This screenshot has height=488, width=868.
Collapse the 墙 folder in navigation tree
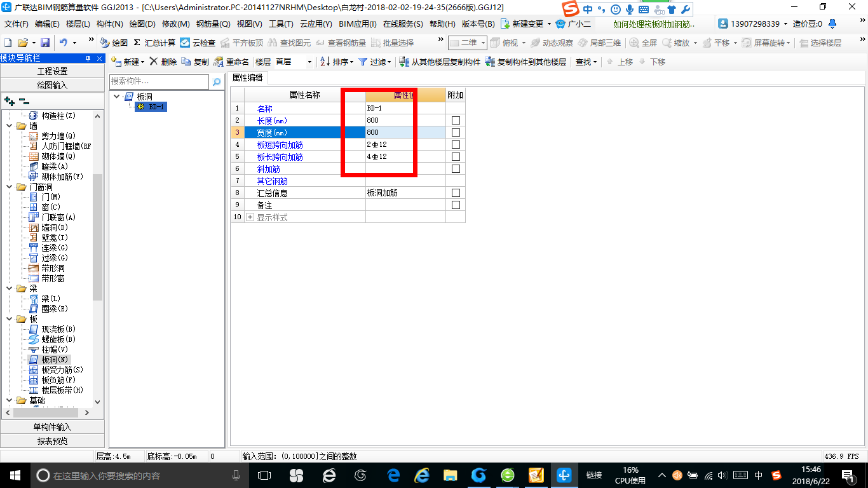point(10,126)
